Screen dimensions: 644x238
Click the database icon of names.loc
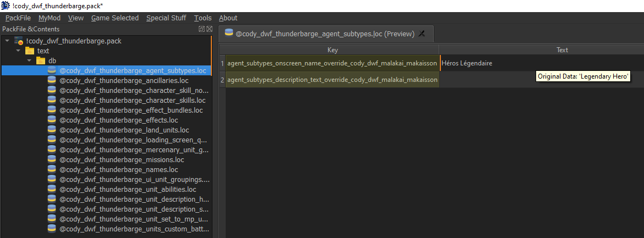click(x=51, y=169)
